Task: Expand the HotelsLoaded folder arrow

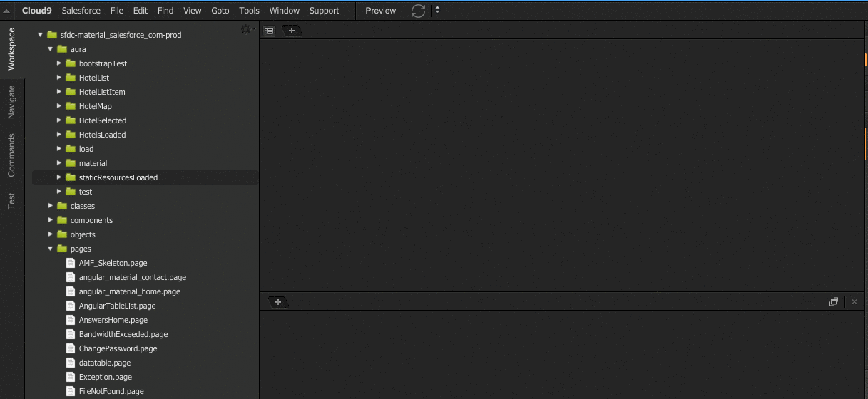Action: point(59,135)
